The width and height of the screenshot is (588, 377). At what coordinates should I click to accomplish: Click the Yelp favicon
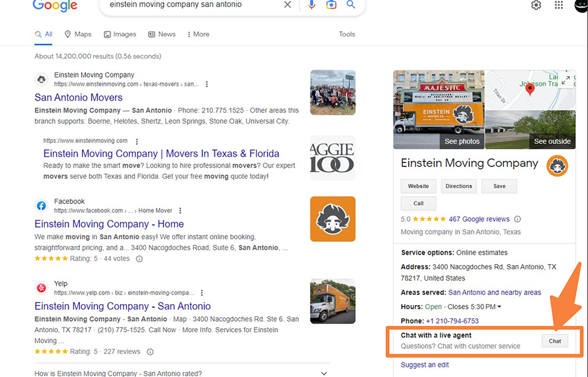tap(41, 288)
